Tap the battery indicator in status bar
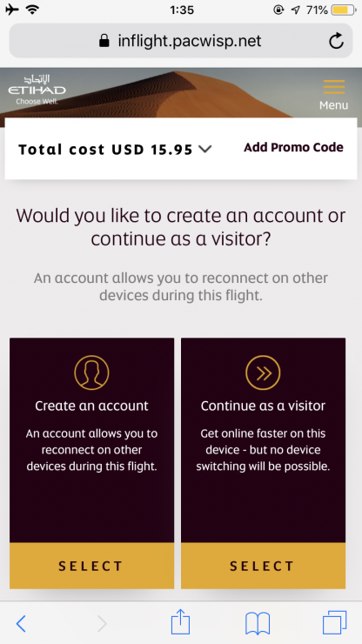The width and height of the screenshot is (362, 644). tap(344, 10)
